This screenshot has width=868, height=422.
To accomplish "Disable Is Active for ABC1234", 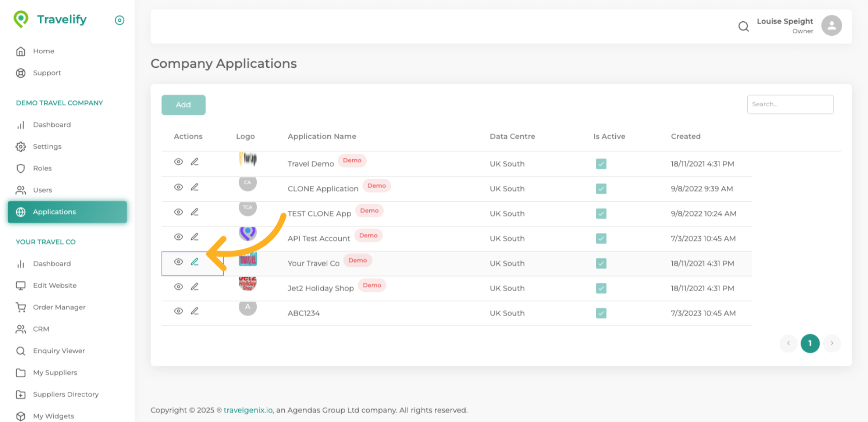I will [601, 313].
